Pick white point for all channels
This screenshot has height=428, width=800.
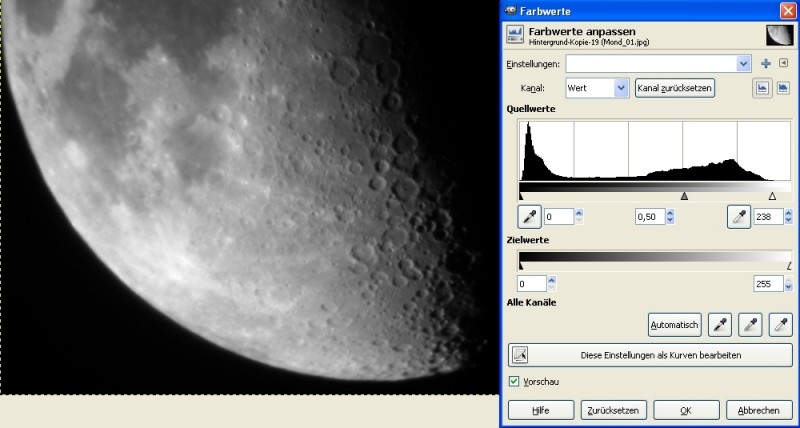[781, 324]
